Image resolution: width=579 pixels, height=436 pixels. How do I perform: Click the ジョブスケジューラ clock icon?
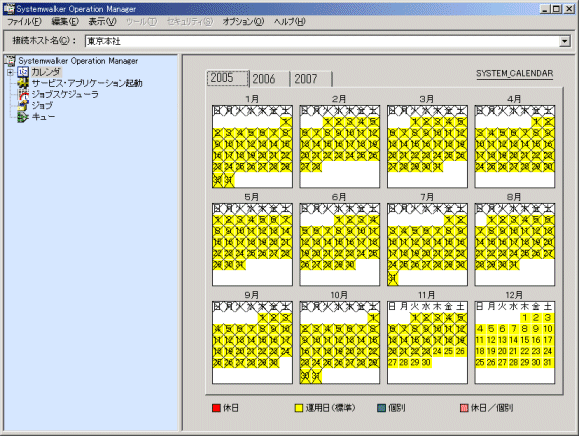23,95
